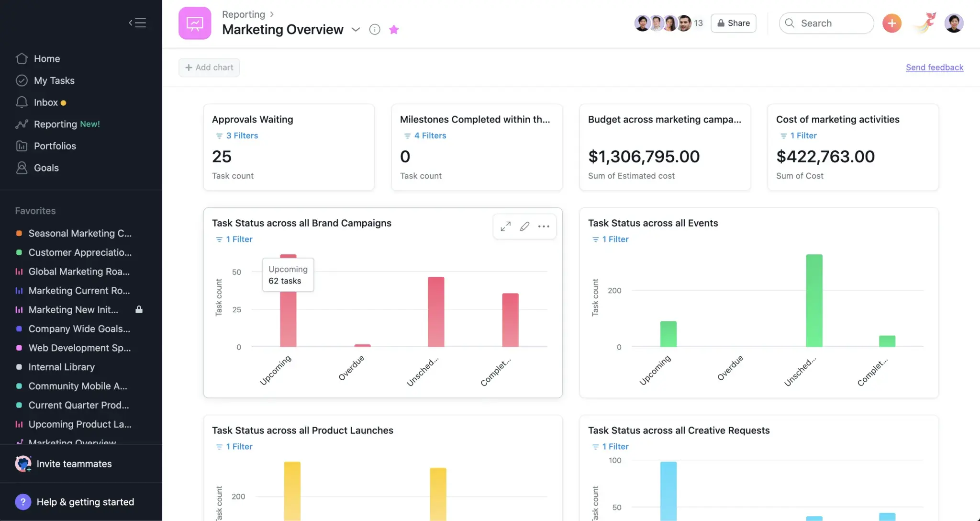Click the Reporting dashboard icon
The width and height of the screenshot is (980, 521).
click(194, 23)
